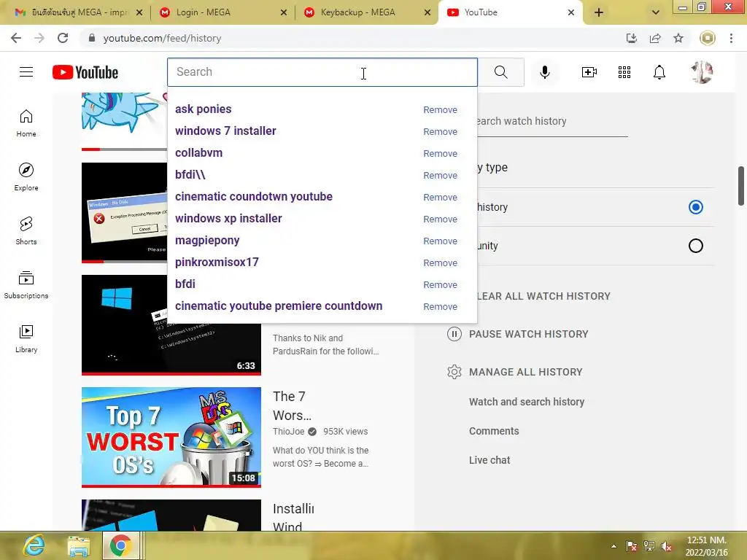Remove 'cinematic coundotwn youtube' suggestion
The image size is (747, 560).
point(440,198)
